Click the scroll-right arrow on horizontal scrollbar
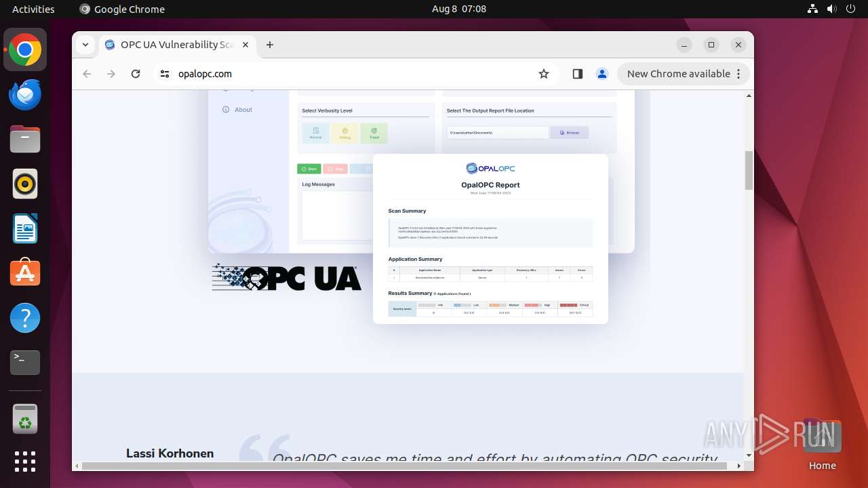The width and height of the screenshot is (868, 488). 739,466
